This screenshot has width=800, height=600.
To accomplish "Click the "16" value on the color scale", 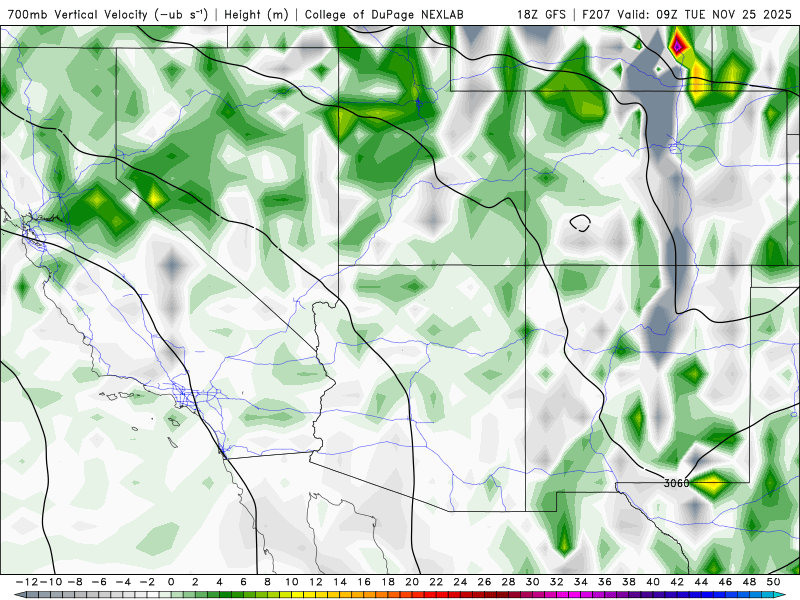I will (x=364, y=582).
